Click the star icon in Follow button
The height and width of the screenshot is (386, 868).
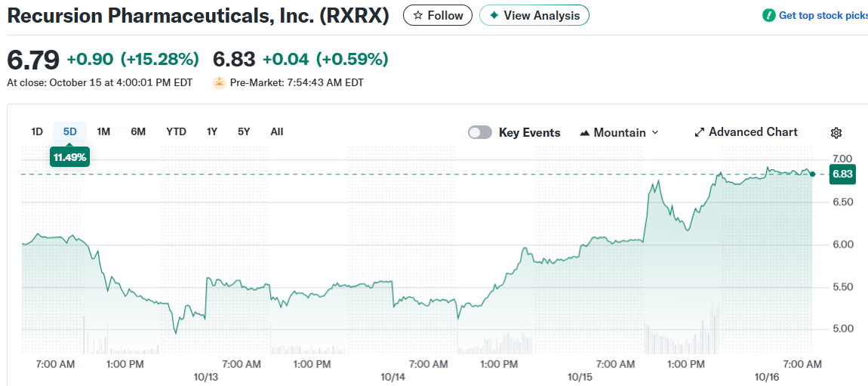click(x=417, y=15)
